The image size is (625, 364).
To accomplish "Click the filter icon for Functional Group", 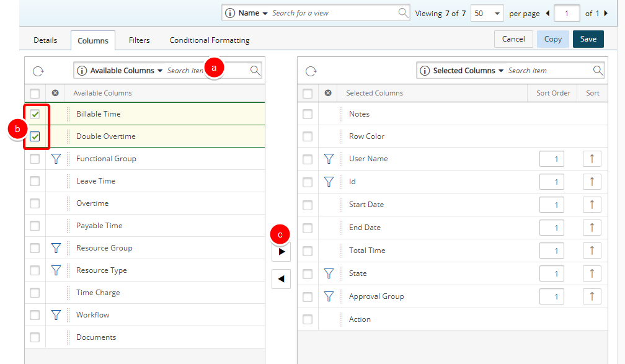I will pos(56,159).
